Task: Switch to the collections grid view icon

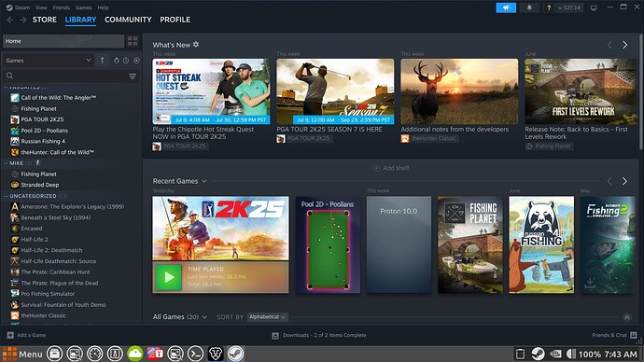Action: [x=133, y=41]
